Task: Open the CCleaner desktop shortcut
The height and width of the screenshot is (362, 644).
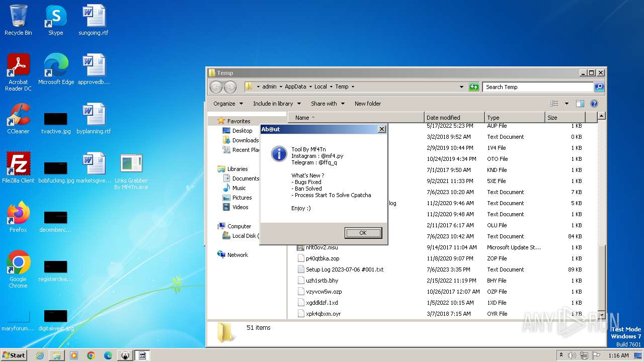Action: 18,118
